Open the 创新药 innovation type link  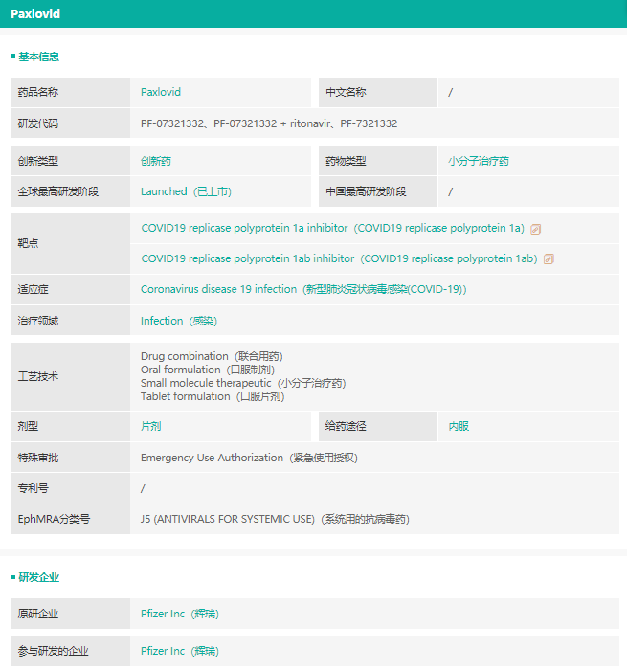tap(156, 161)
